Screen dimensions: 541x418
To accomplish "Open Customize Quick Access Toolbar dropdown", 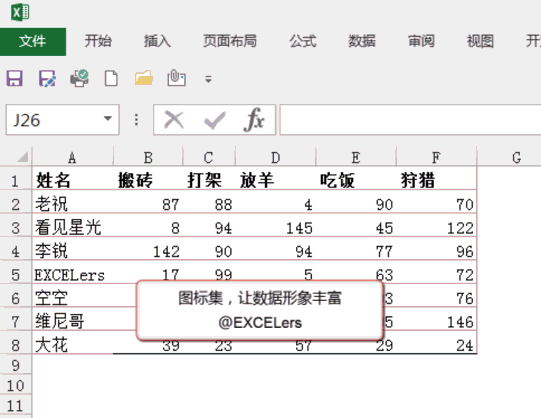I will click(208, 79).
